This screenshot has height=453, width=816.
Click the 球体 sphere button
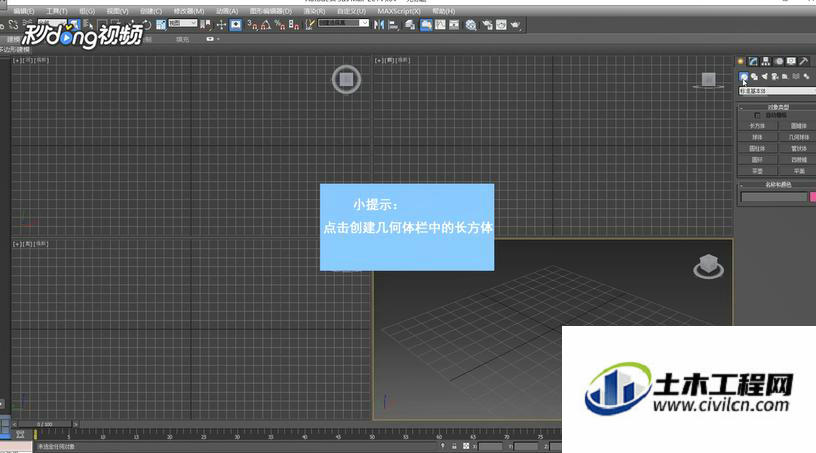pos(757,137)
